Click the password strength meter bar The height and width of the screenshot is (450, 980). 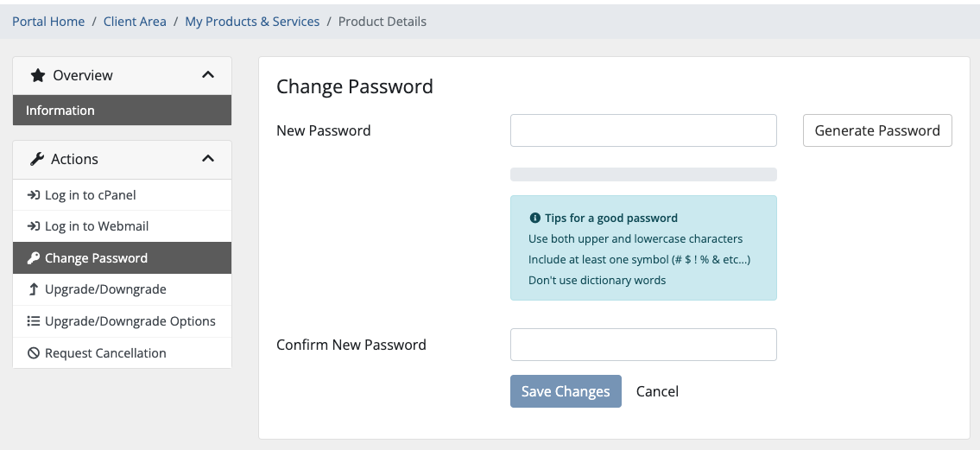click(x=643, y=174)
